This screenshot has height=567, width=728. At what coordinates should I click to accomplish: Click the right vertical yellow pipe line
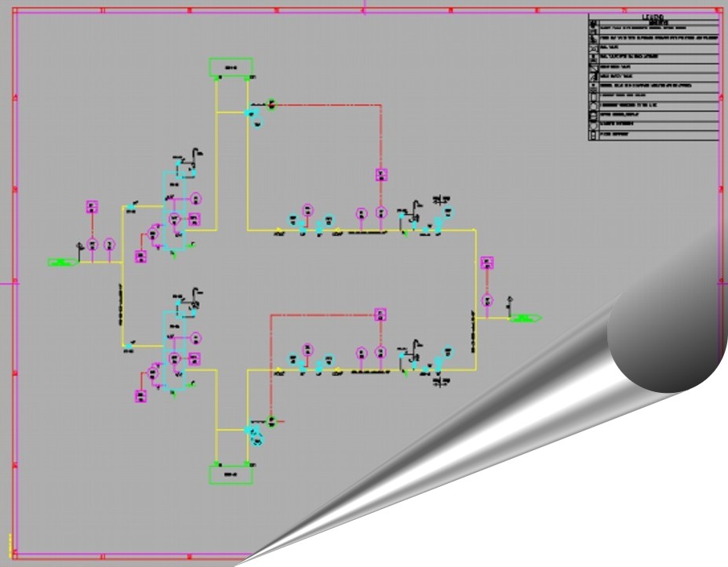(x=475, y=298)
